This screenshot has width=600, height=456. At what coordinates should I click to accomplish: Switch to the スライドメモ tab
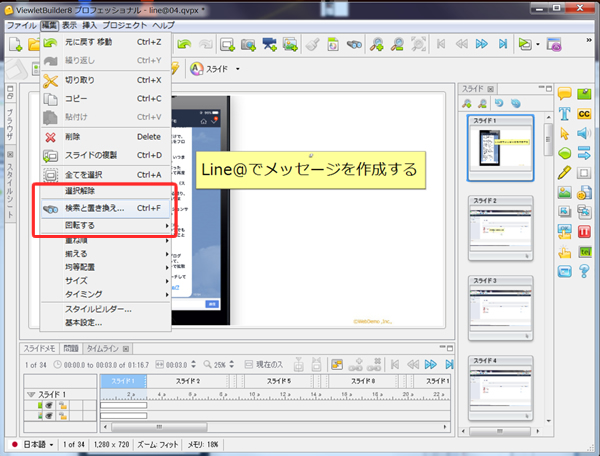pos(40,349)
